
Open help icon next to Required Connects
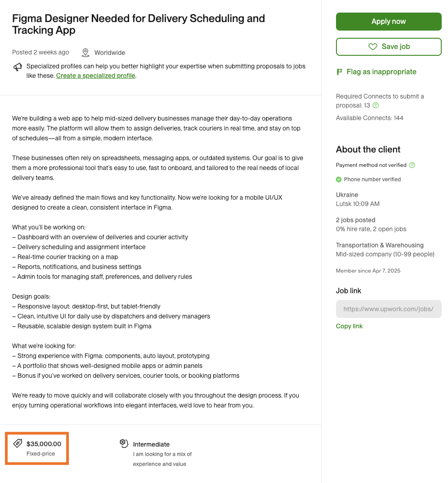click(x=376, y=106)
